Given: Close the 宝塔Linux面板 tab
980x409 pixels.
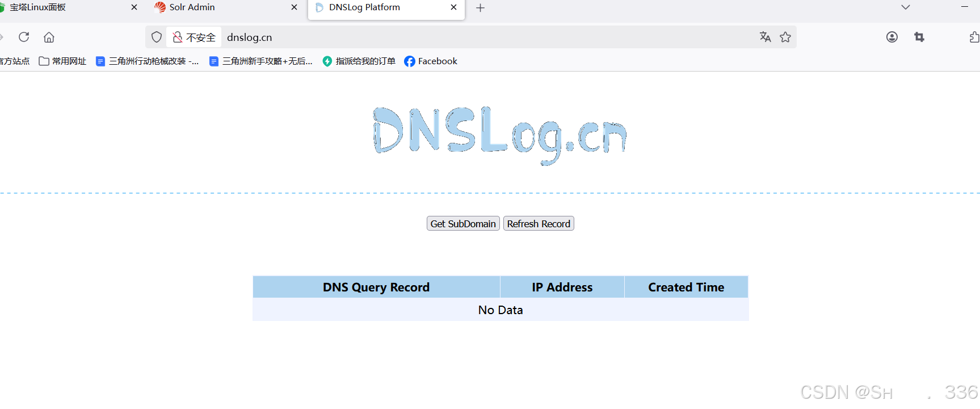Looking at the screenshot, I should click(x=134, y=7).
